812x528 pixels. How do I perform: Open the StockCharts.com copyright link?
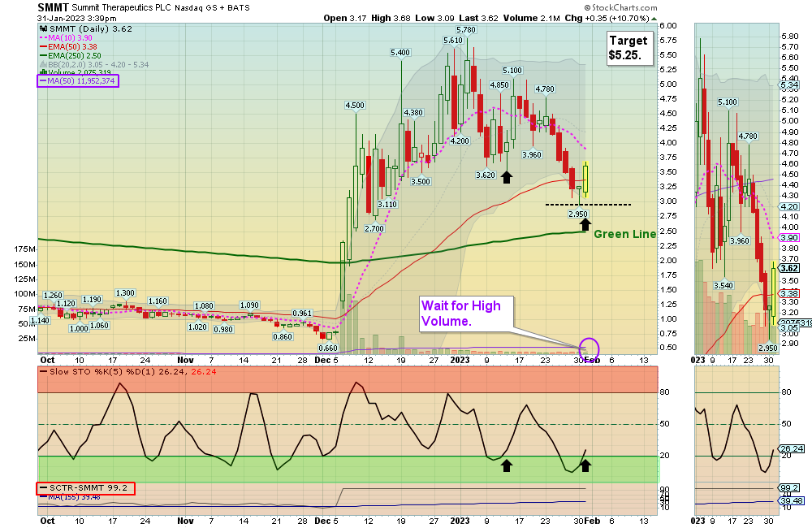point(619,6)
